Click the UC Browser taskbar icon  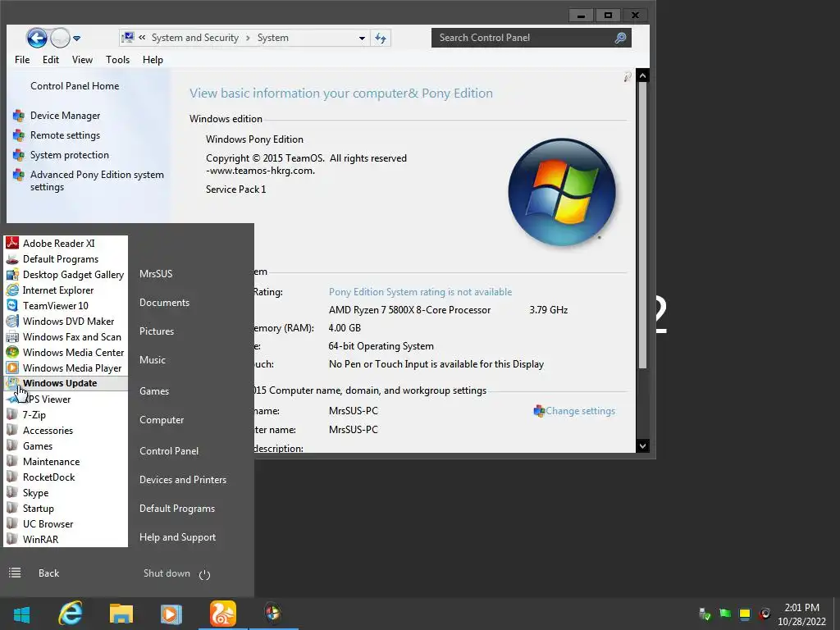pyautogui.click(x=223, y=614)
